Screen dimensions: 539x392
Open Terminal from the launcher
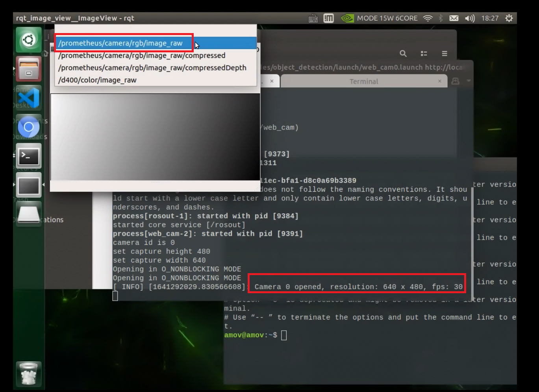pyautogui.click(x=29, y=156)
